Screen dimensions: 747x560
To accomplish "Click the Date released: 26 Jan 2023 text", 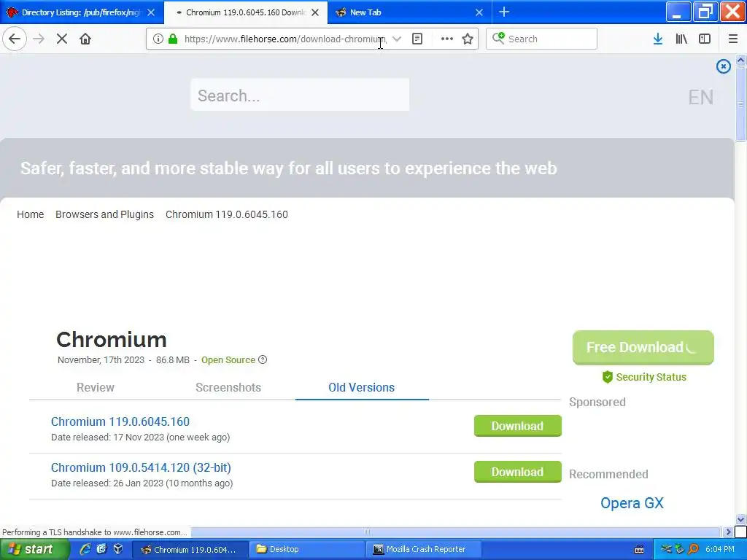I will pyautogui.click(x=142, y=483).
